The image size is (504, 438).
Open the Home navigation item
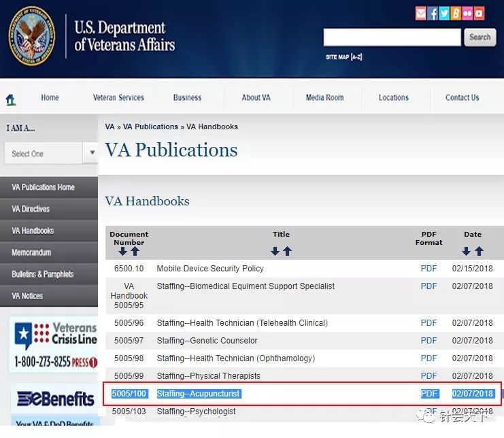50,97
